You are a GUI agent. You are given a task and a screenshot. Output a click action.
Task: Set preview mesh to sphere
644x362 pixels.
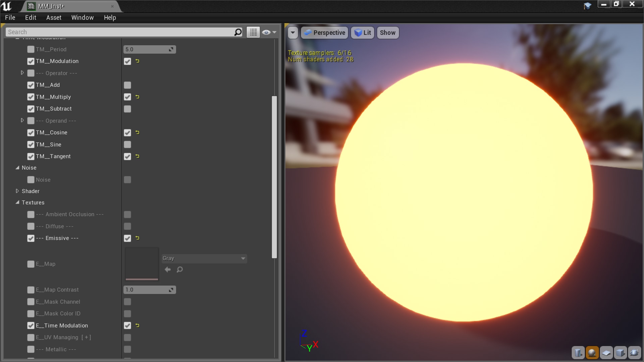tap(592, 353)
